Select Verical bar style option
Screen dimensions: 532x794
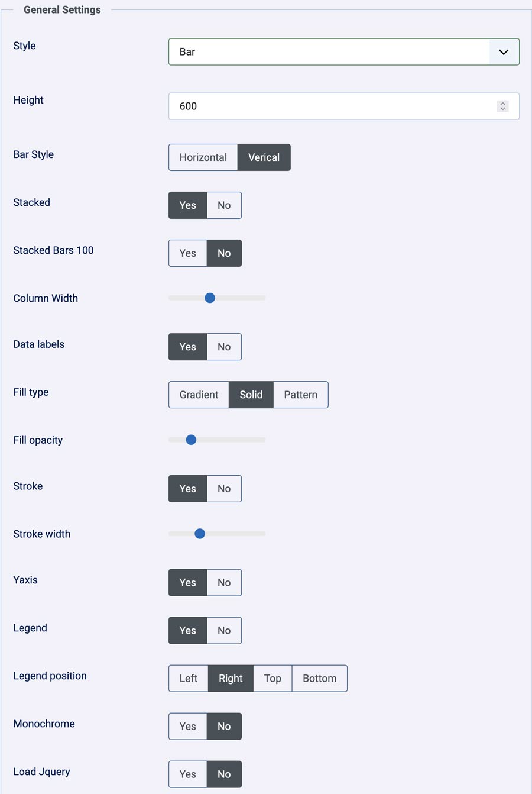(264, 157)
